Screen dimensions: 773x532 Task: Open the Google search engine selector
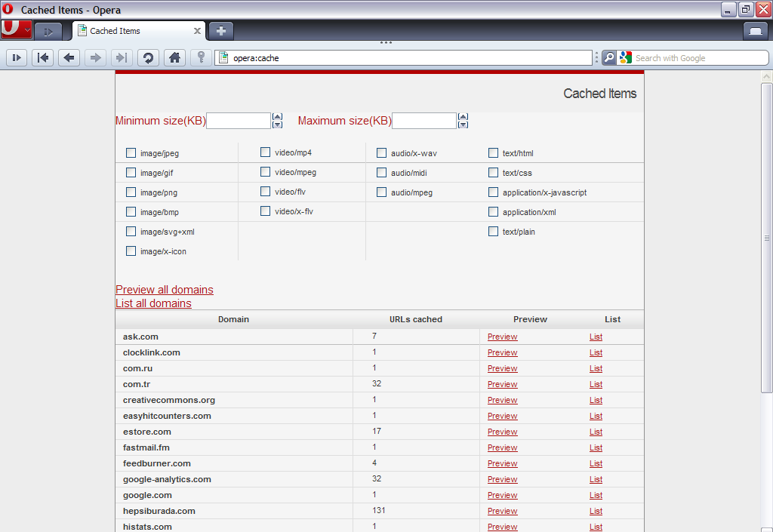click(x=626, y=57)
